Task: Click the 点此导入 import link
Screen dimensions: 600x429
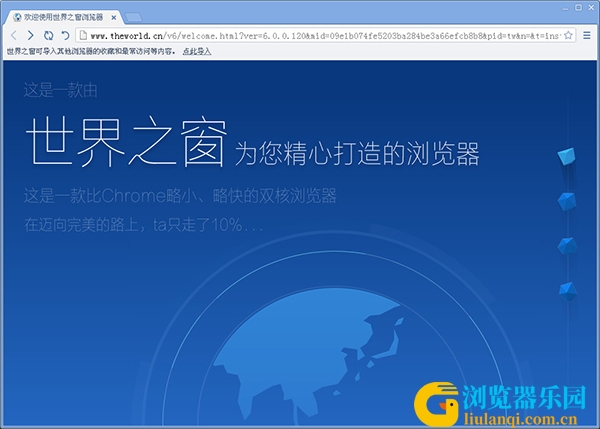Action: pyautogui.click(x=197, y=51)
